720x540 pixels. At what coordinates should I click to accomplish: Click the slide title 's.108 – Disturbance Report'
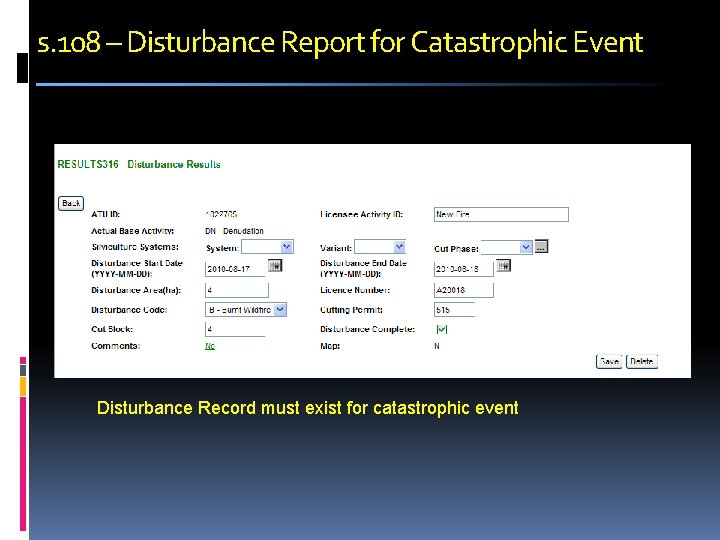click(340, 42)
